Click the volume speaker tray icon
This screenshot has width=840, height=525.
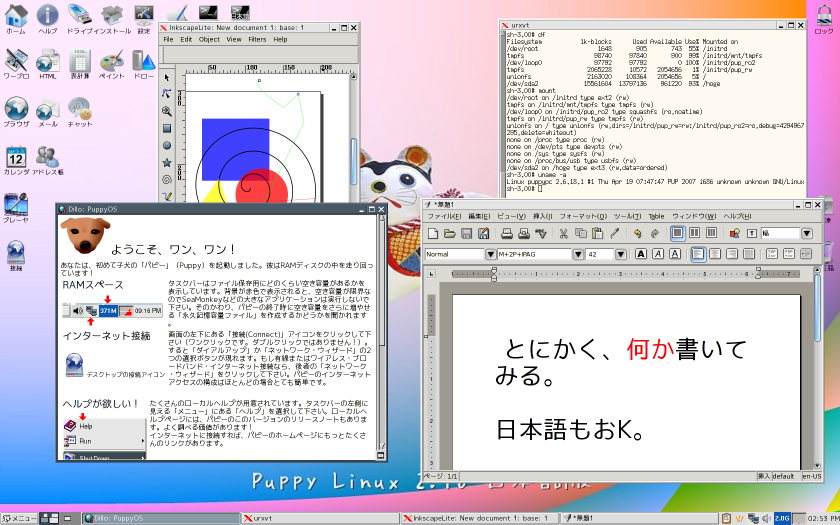[766, 518]
